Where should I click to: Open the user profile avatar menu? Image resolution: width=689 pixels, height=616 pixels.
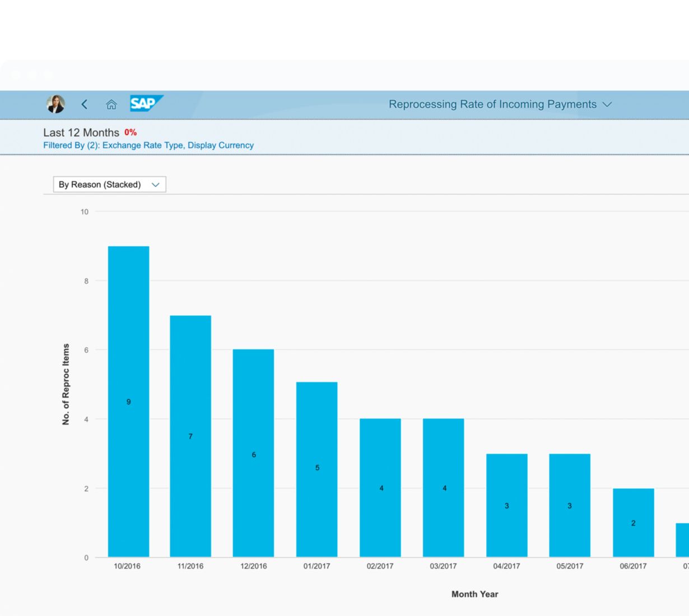(x=55, y=104)
